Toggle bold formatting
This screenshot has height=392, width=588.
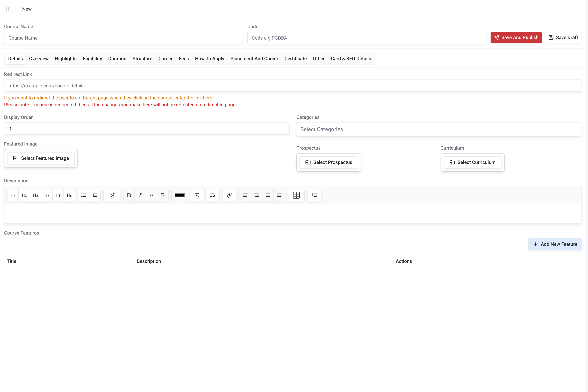pyautogui.click(x=129, y=195)
